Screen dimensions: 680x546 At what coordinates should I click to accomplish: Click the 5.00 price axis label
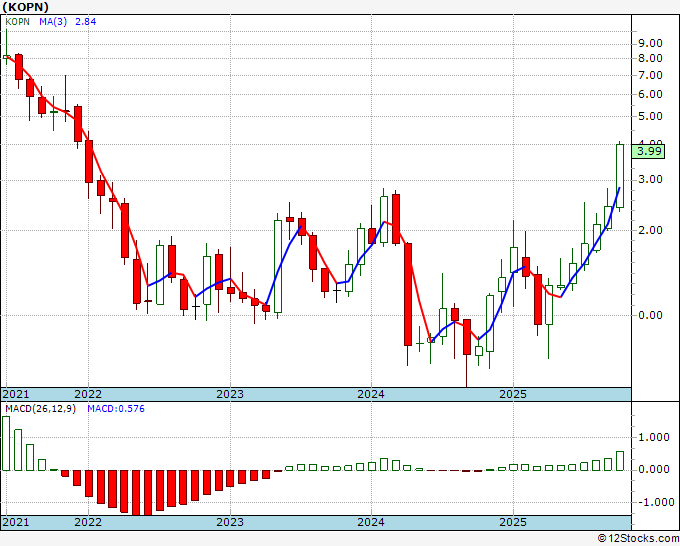pyautogui.click(x=650, y=117)
